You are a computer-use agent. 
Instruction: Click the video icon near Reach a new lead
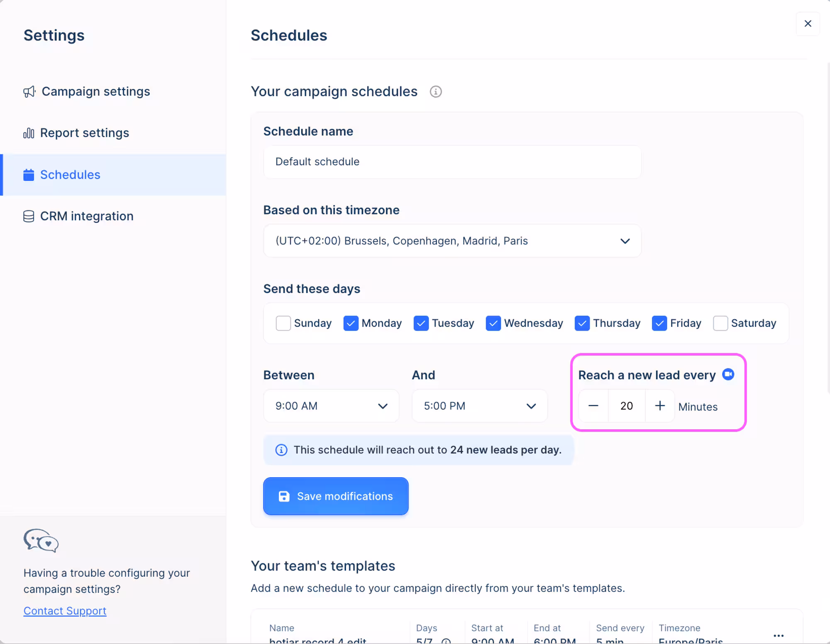coord(728,374)
